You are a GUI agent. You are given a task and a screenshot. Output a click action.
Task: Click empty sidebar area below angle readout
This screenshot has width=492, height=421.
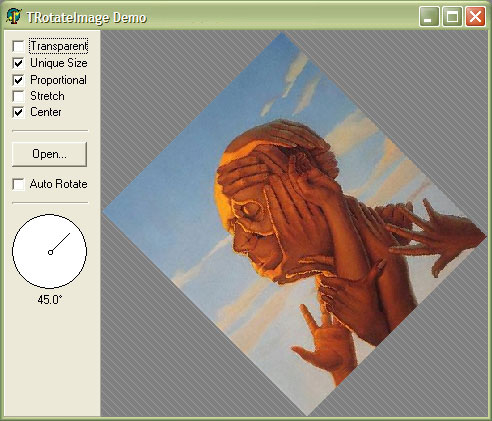point(52,360)
